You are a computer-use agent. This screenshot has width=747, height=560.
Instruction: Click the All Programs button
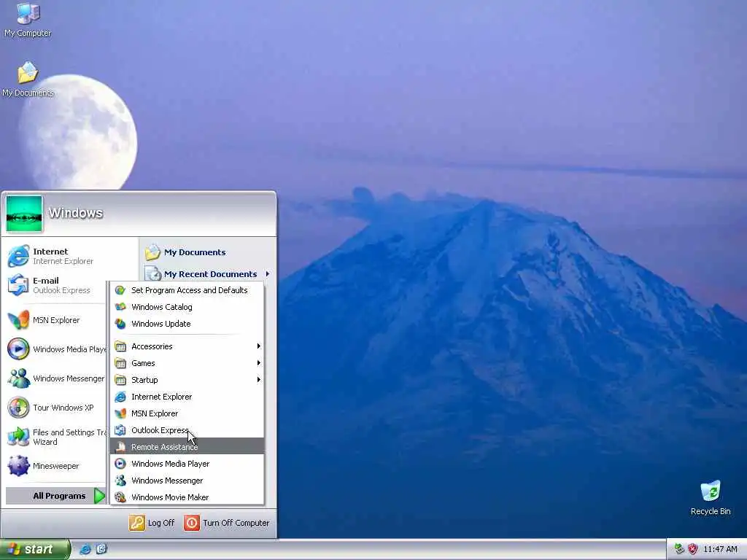pyautogui.click(x=55, y=496)
